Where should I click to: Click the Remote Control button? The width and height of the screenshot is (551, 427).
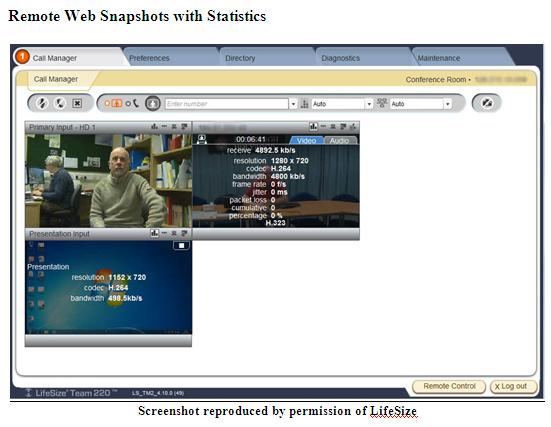click(449, 386)
